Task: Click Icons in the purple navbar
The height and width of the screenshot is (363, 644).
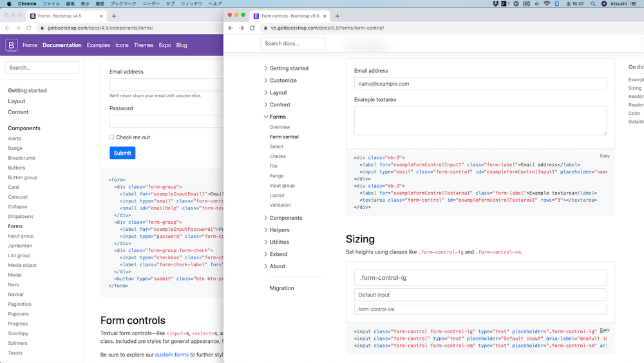Action: 122,45
